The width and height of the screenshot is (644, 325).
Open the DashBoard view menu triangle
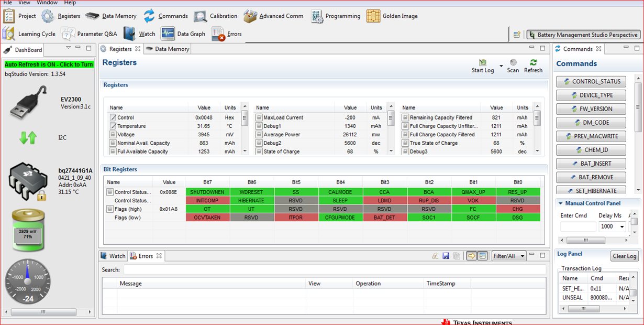tap(69, 48)
